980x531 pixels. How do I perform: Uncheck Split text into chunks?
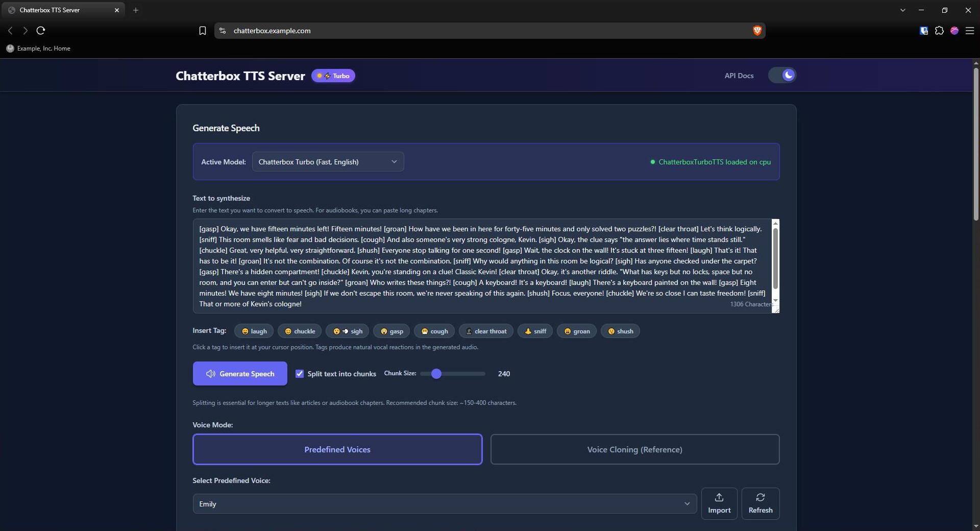click(x=300, y=374)
